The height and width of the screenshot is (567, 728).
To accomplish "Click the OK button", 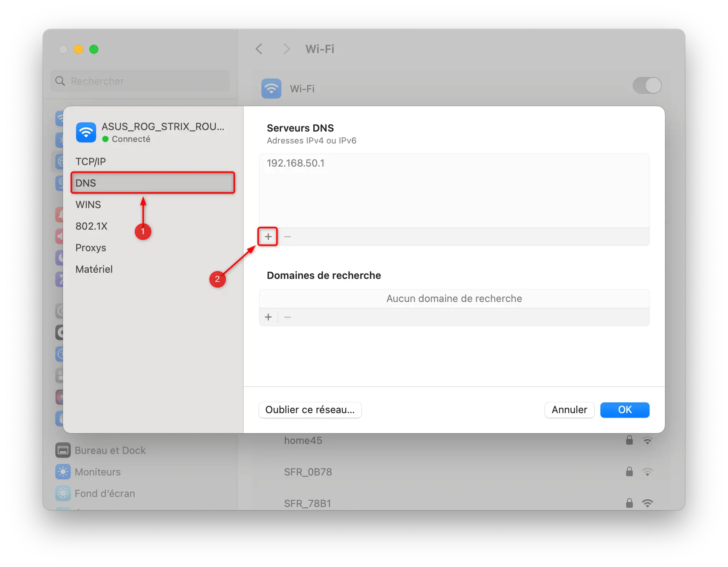I will pos(625,410).
